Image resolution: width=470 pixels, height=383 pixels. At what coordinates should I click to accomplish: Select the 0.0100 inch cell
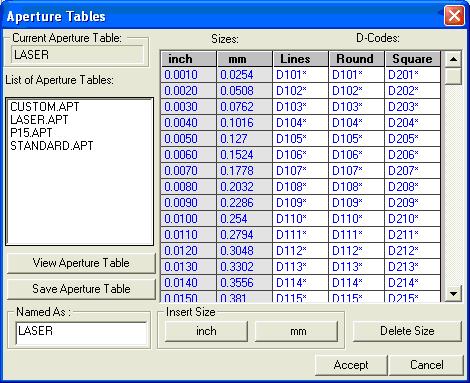pyautogui.click(x=189, y=219)
